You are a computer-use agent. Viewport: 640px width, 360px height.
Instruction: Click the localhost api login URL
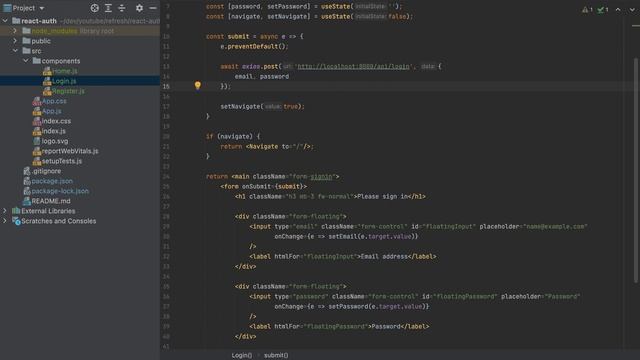pyautogui.click(x=353, y=66)
